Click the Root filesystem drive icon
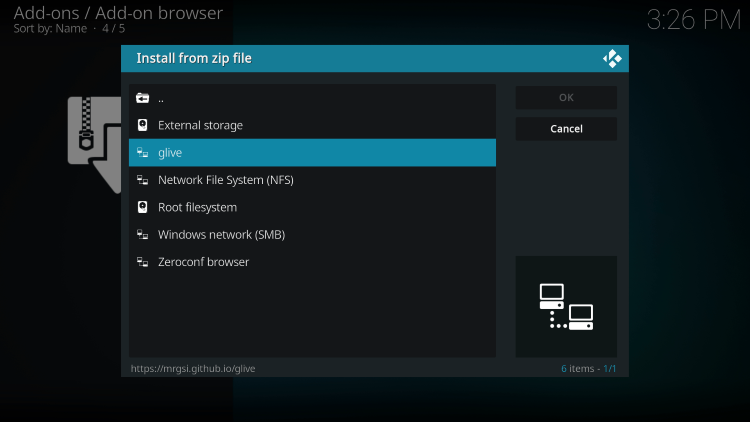 (143, 207)
